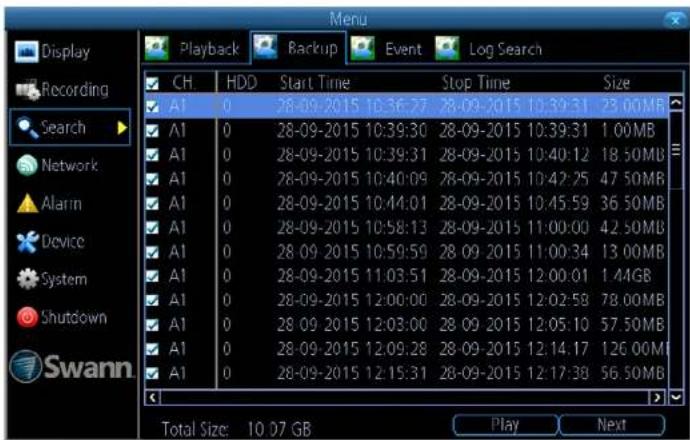Uncheck the recording starting 10:36:27

(152, 106)
